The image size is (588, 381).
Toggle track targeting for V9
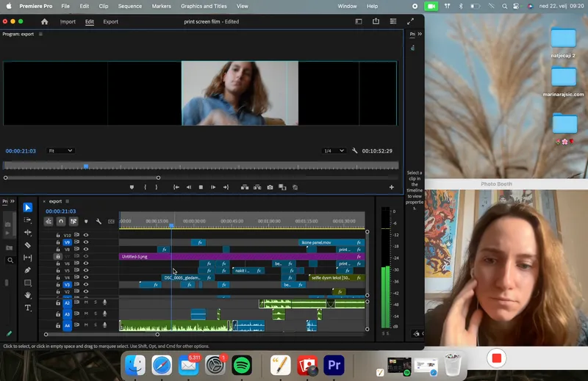tap(67, 242)
